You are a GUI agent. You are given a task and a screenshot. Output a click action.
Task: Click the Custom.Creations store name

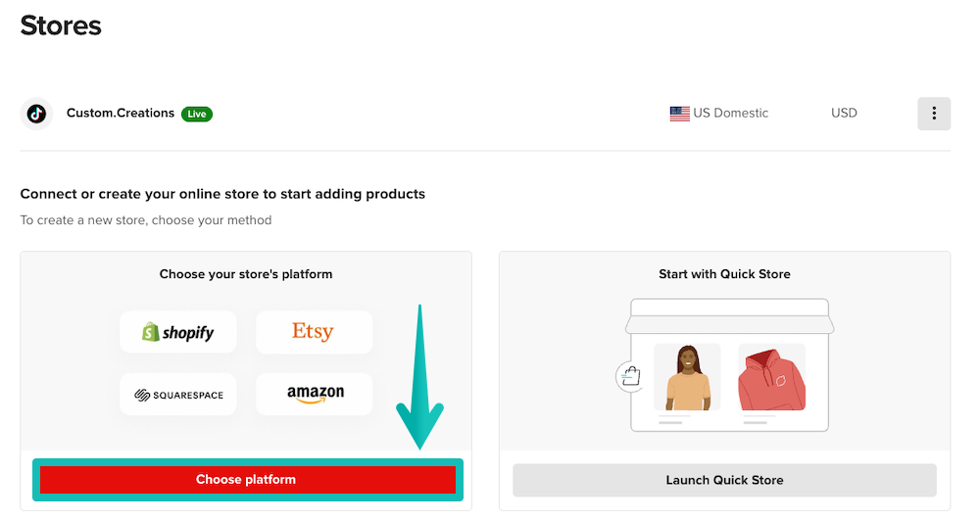[121, 114]
